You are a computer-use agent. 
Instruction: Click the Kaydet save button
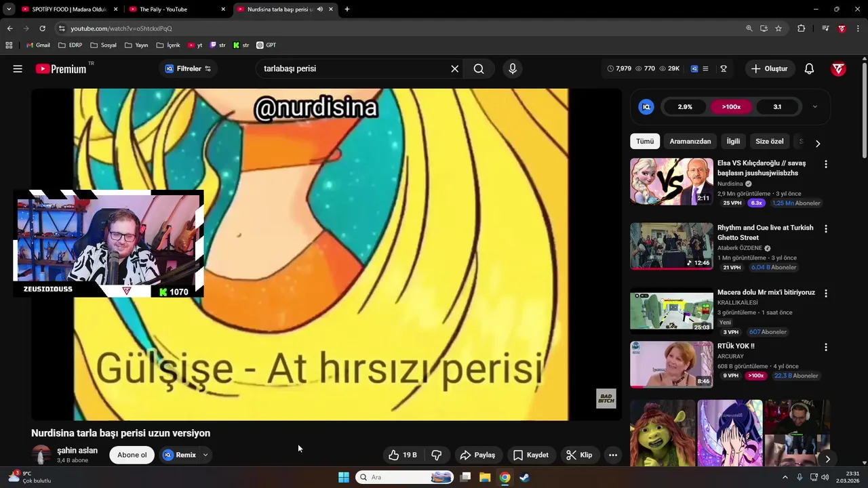click(531, 455)
